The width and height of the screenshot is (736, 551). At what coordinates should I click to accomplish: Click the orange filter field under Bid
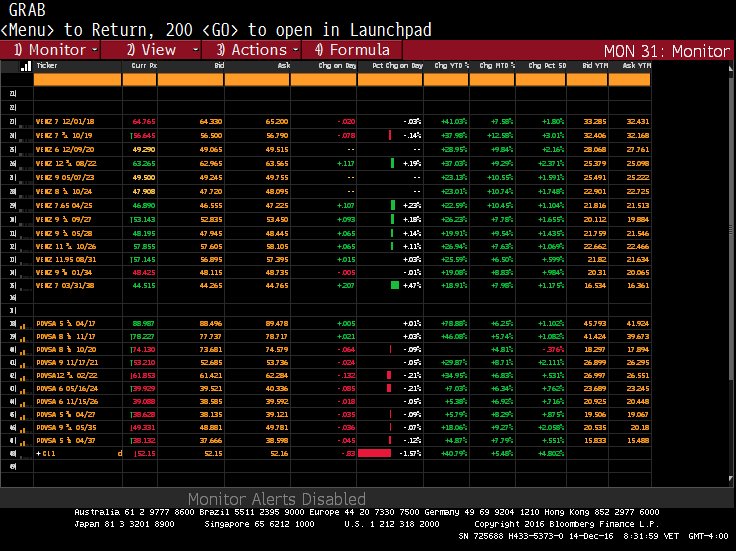pos(191,80)
